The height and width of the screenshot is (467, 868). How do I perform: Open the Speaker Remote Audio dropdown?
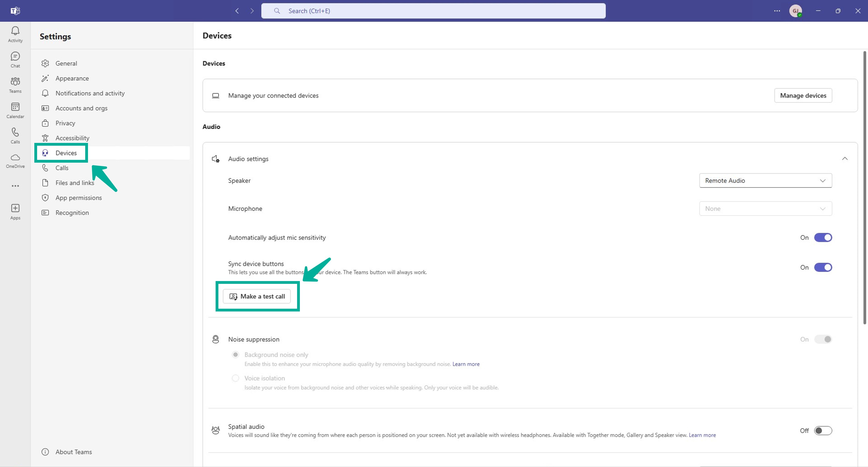pos(765,180)
